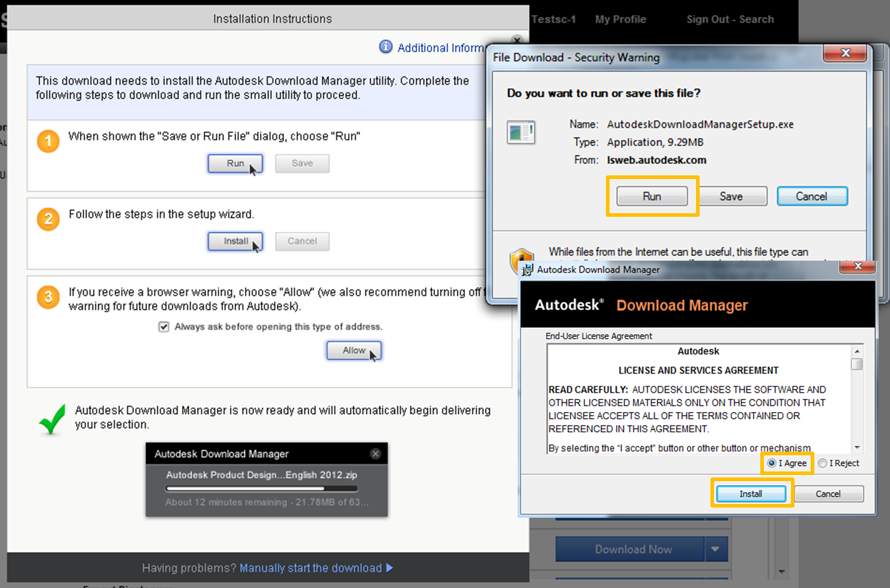
Task: Click the Autodesk Download Manager title bar icon
Action: click(527, 270)
